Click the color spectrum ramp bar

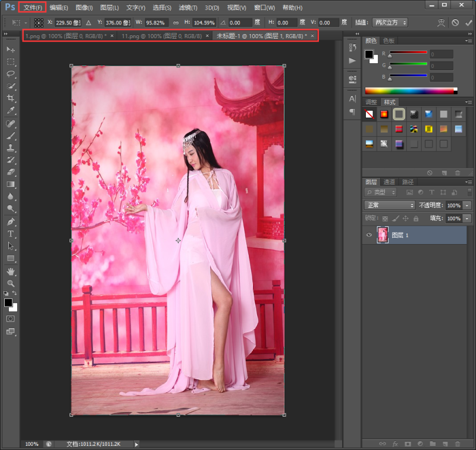(411, 91)
